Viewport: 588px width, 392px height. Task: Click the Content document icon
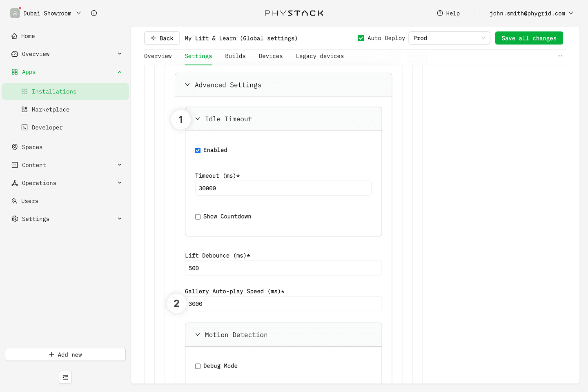tap(15, 165)
